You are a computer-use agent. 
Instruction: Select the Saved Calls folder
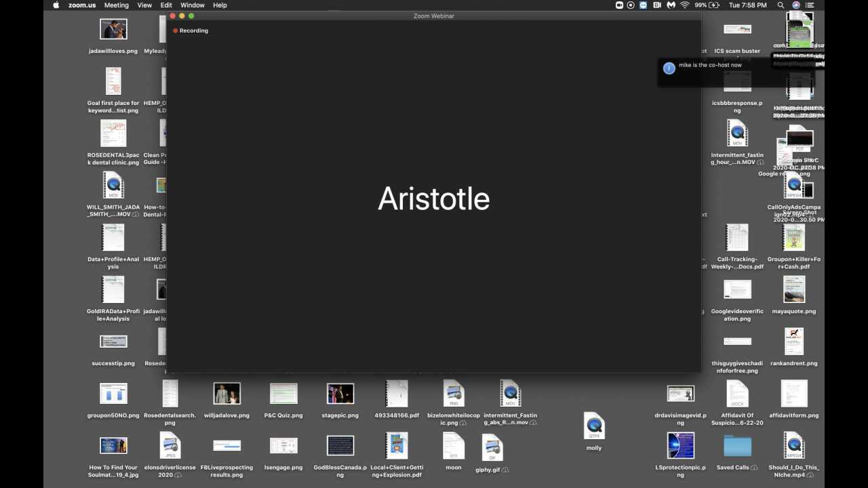(x=737, y=447)
